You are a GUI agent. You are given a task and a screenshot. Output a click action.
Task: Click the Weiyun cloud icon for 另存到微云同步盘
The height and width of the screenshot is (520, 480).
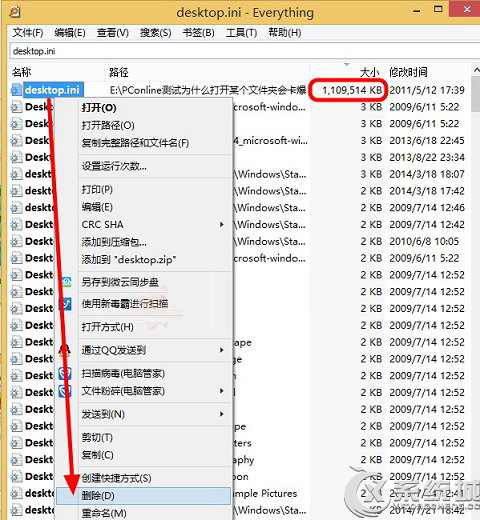[x=66, y=282]
